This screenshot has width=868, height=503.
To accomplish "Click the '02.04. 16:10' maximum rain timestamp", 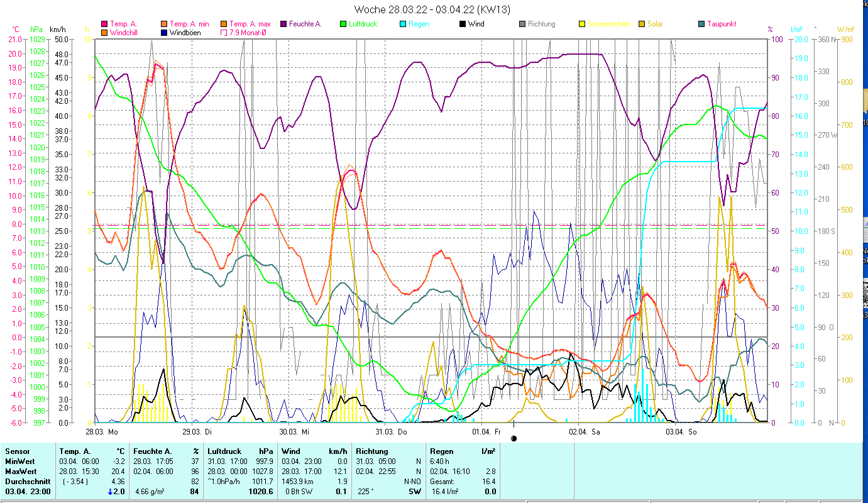I will 451,471.
